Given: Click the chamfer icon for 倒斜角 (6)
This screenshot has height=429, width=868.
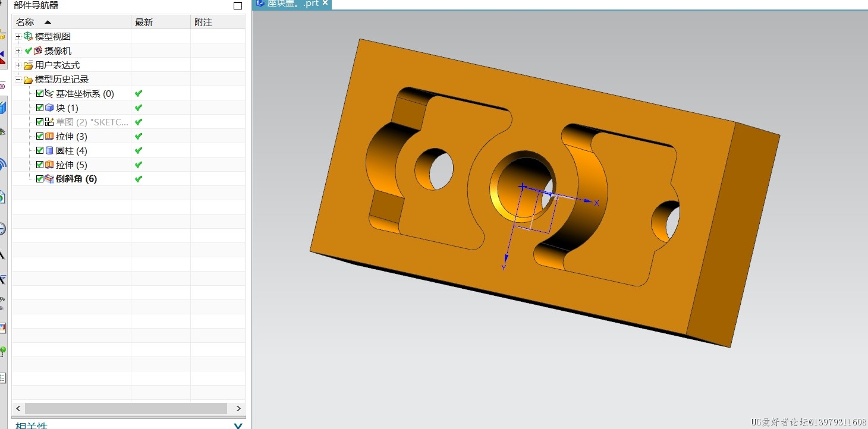Looking at the screenshot, I should click(49, 179).
